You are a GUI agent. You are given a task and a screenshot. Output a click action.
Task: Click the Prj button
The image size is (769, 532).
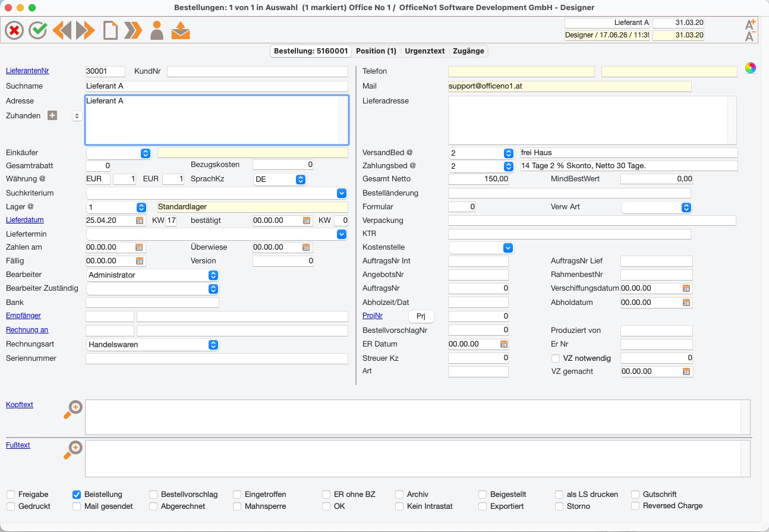pyautogui.click(x=421, y=316)
